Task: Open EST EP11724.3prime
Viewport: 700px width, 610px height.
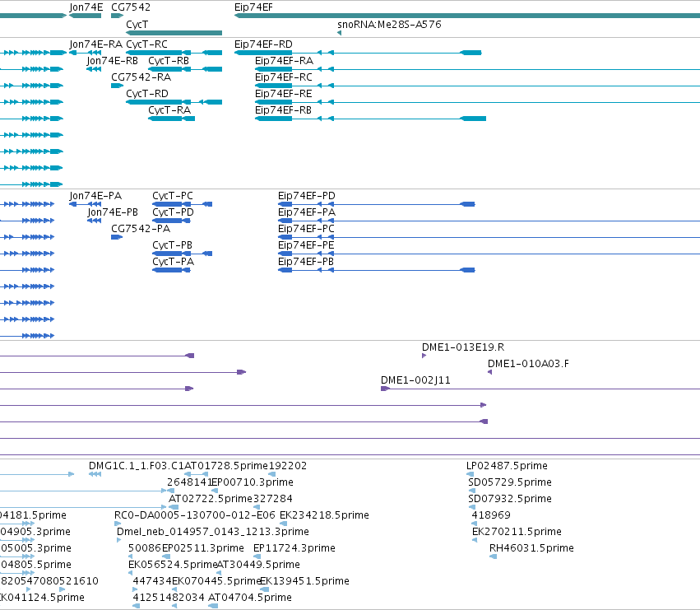Action: click(294, 548)
